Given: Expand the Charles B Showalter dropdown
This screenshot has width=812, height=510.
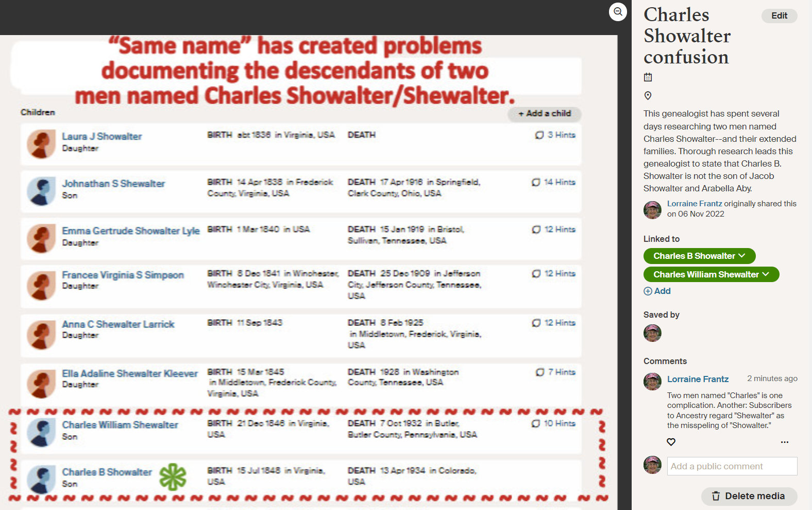Looking at the screenshot, I should tap(742, 256).
